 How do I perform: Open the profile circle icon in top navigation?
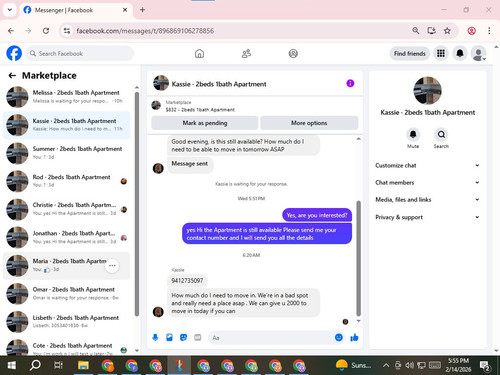coord(293,53)
